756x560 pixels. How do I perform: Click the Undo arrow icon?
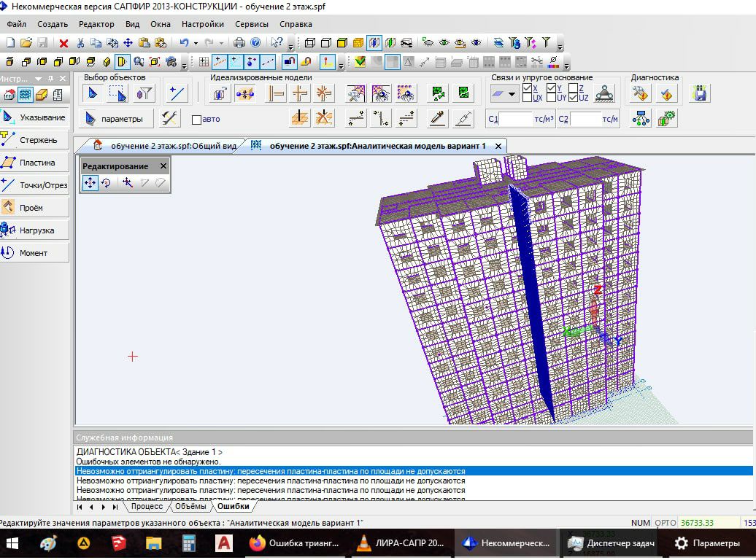tap(184, 43)
